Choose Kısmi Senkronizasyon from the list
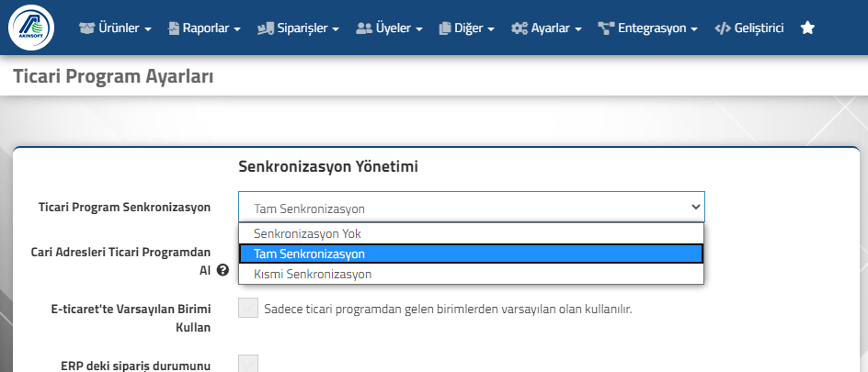 coord(471,274)
